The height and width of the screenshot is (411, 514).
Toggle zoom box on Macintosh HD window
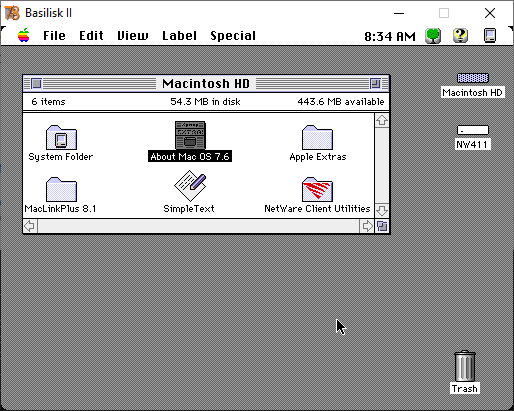click(x=375, y=83)
